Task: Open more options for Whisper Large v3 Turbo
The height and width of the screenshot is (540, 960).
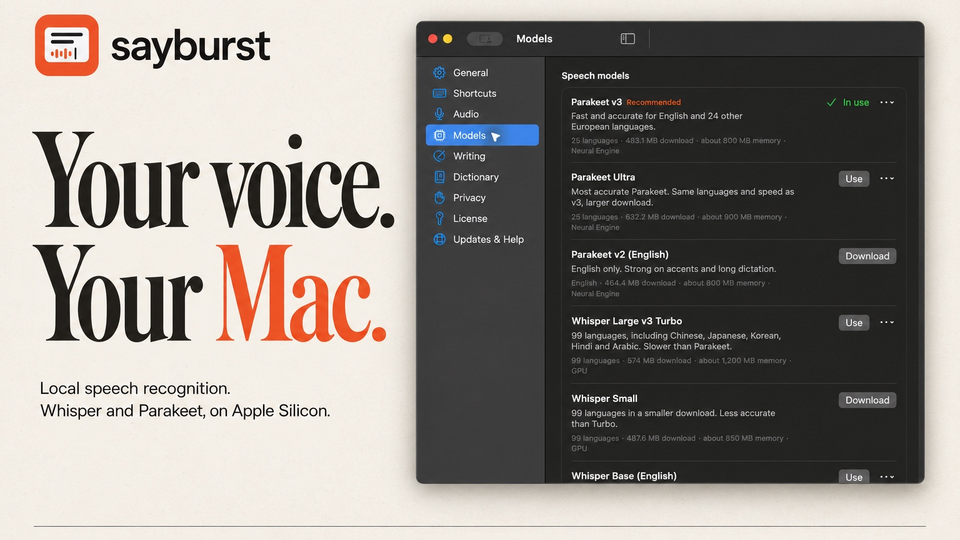Action: (x=887, y=322)
